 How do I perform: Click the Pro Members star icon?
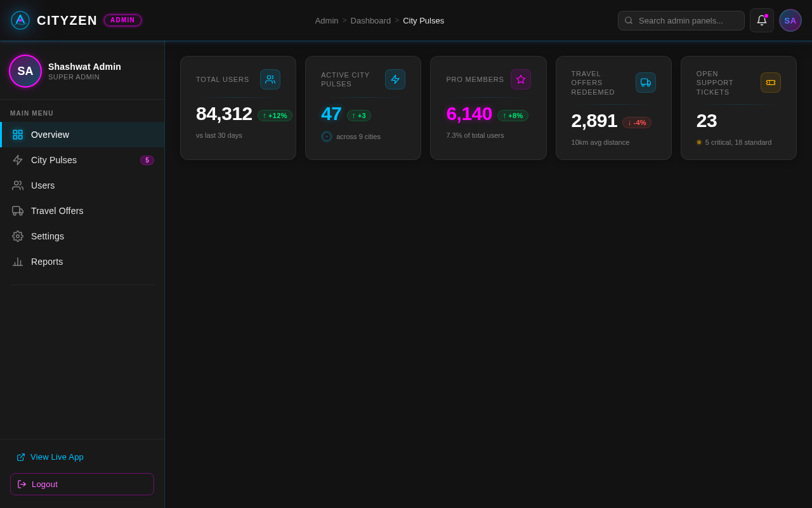521,79
